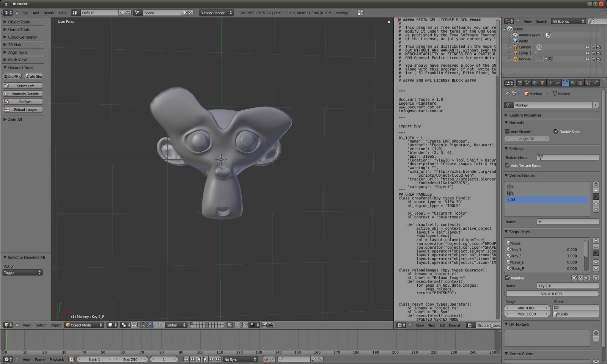Open the Physics properties tab icon
The image size is (607, 364).
596,83
